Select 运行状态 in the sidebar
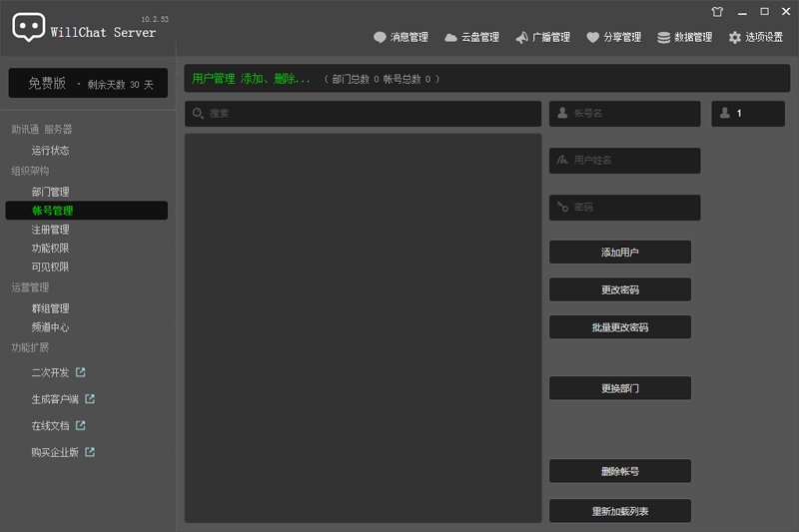Image resolution: width=799 pixels, height=532 pixels. tap(50, 151)
